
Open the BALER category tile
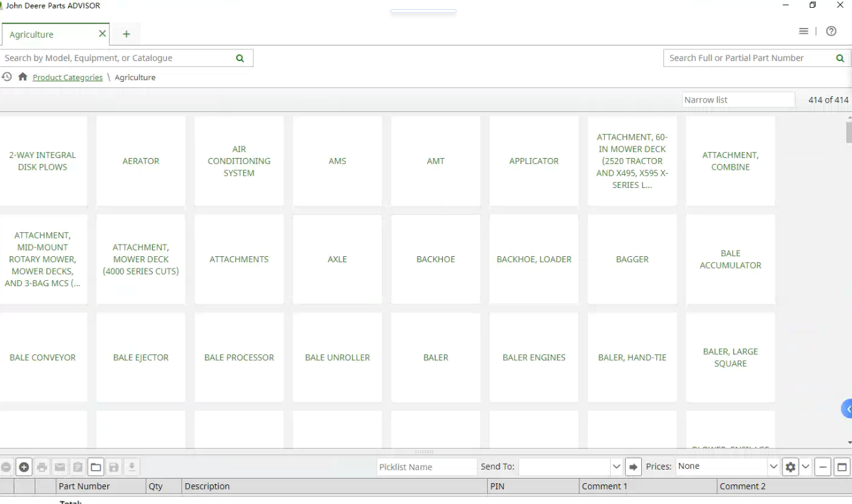[436, 357]
